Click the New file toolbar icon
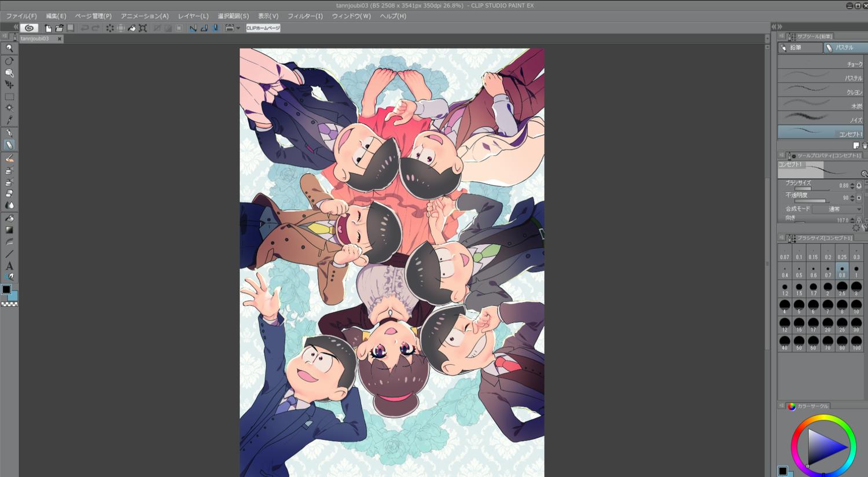The height and width of the screenshot is (477, 868). (x=48, y=28)
